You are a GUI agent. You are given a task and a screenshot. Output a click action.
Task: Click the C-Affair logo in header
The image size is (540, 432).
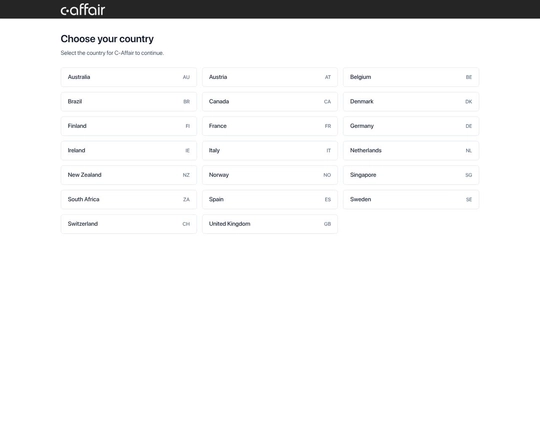83,10
